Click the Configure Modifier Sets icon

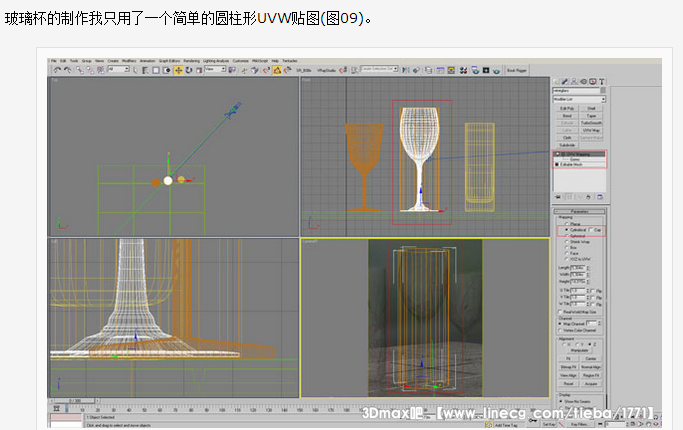600,197
